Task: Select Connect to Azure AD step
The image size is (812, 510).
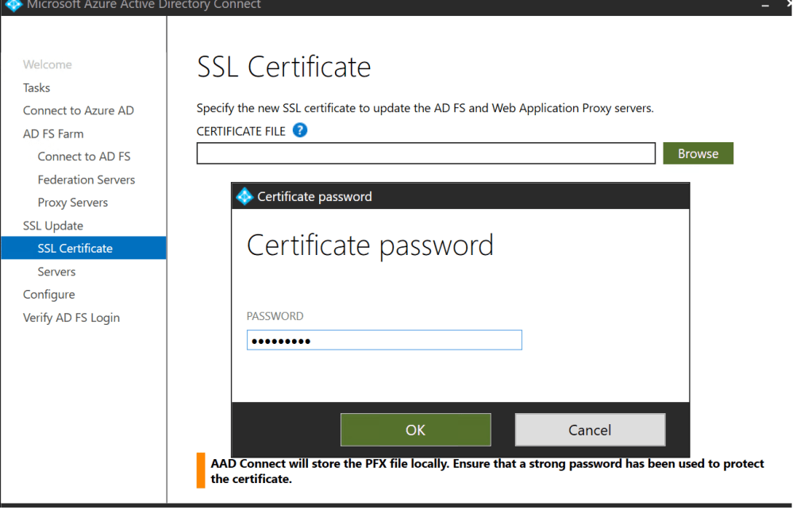Action: 77,110
